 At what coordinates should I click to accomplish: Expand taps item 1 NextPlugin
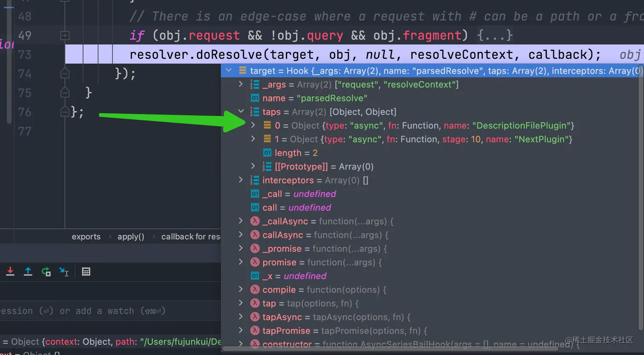point(253,139)
